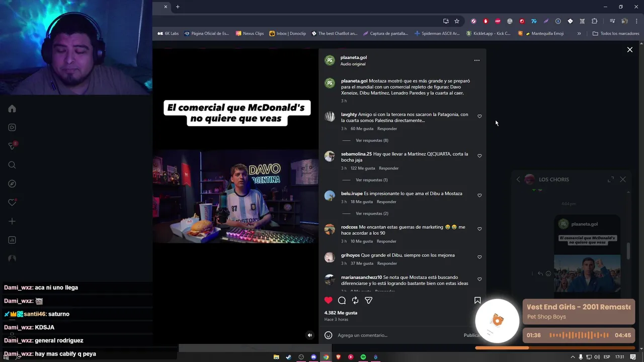Image resolution: width=644 pixels, height=362 pixels.
Task: Reply to lavghty's comment
Action: pyautogui.click(x=387, y=129)
